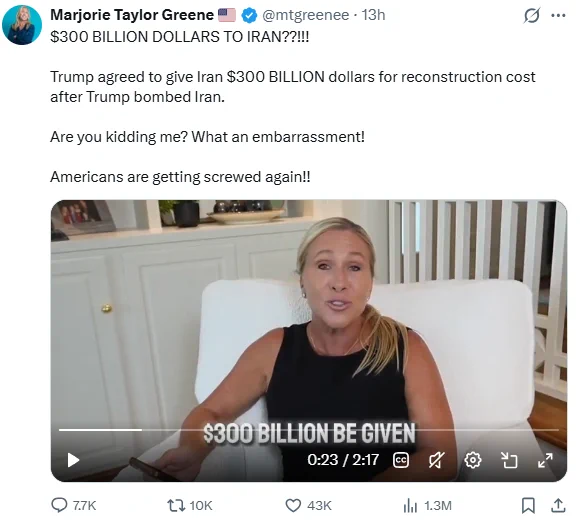Seek on the video progress bar
The image size is (580, 521).
click(309, 430)
